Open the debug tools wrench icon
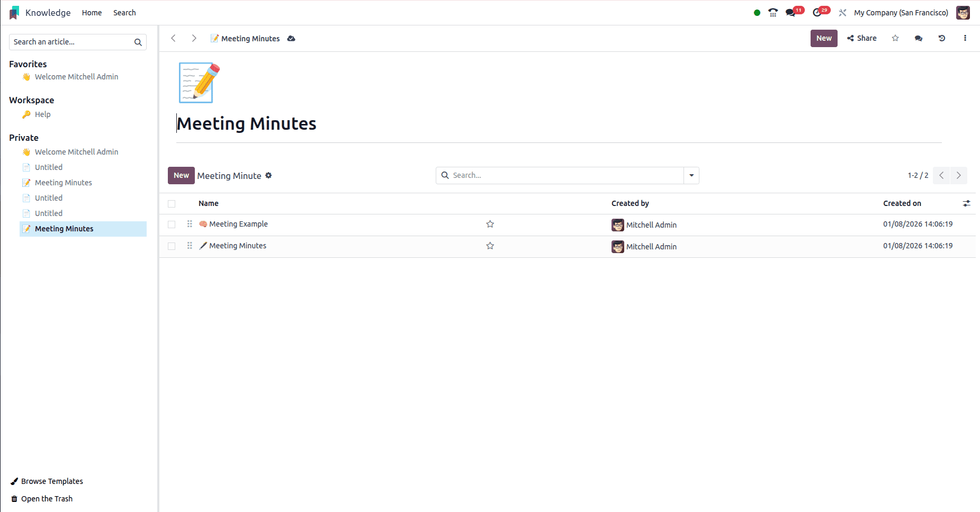980x512 pixels. coord(842,13)
